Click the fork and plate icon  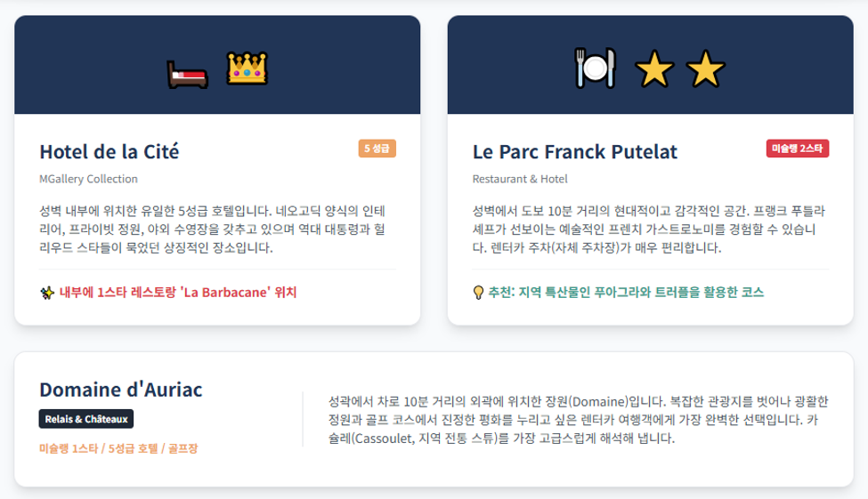click(x=595, y=68)
